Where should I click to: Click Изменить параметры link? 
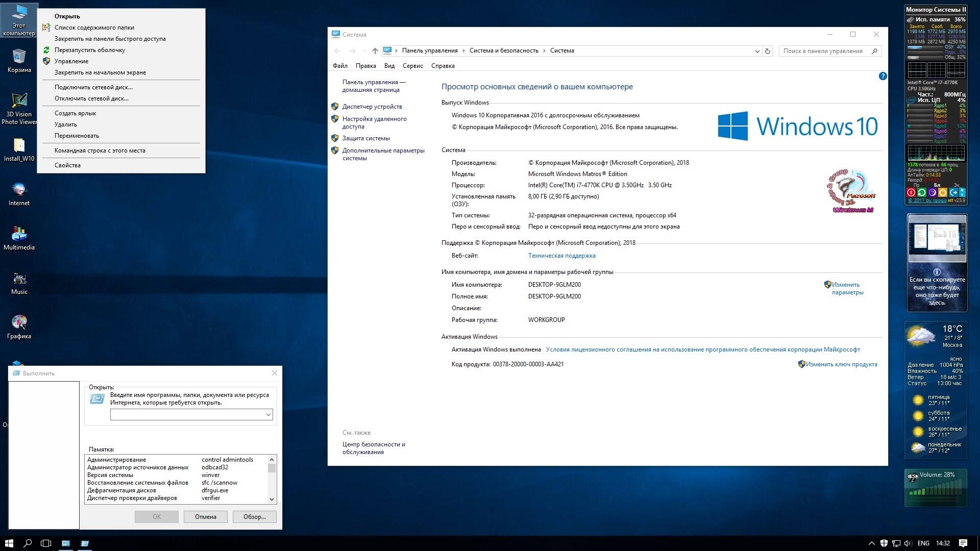(847, 288)
